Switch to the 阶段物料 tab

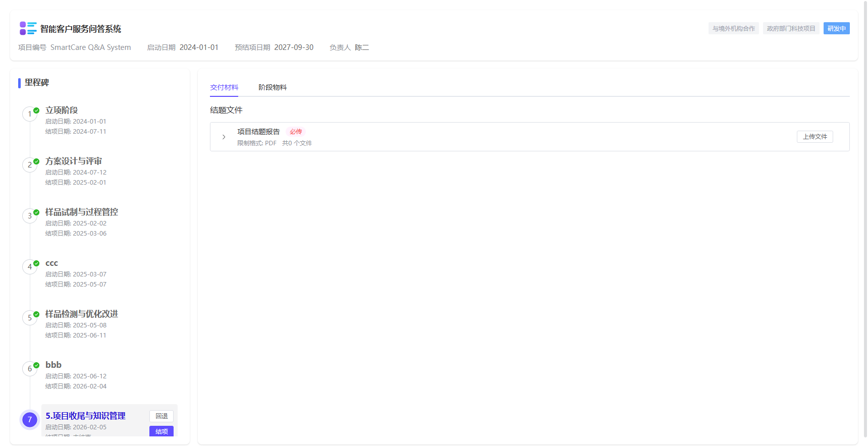pos(273,87)
